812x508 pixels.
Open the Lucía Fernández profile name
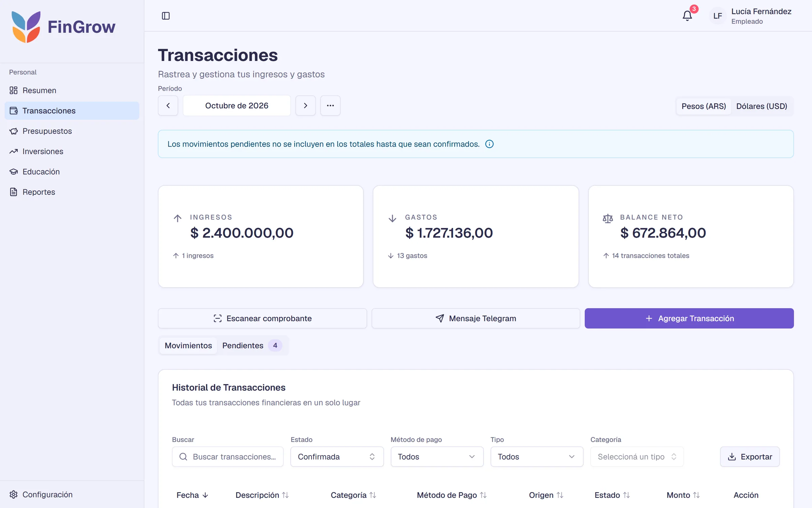pos(761,12)
